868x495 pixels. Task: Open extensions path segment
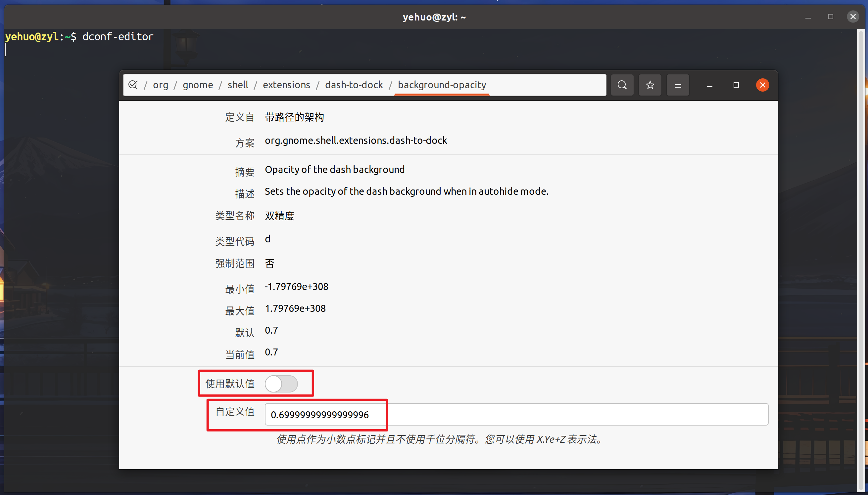point(286,85)
